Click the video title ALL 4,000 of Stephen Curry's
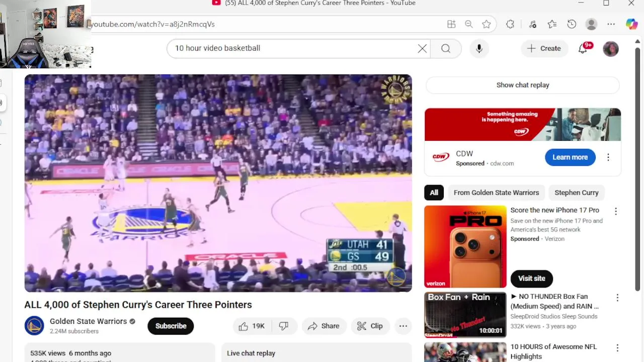Image resolution: width=644 pixels, height=362 pixels. [x=138, y=305]
